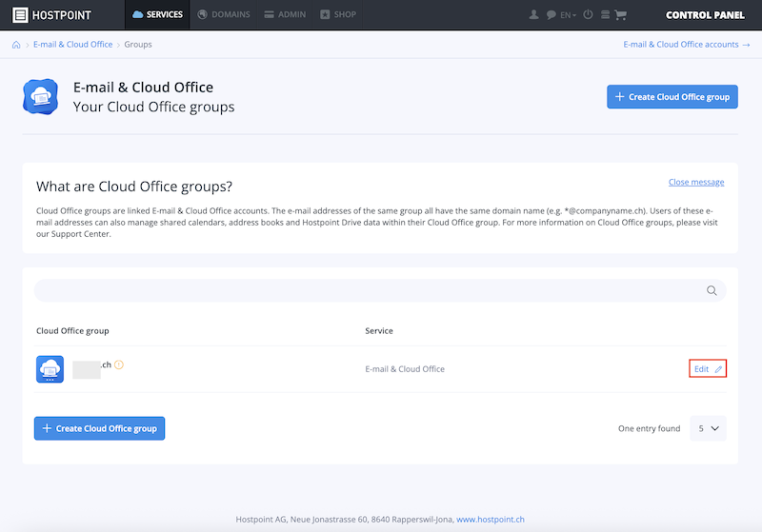Open the entries-per-page dropdown showing 5
The width and height of the screenshot is (762, 532).
[x=708, y=428]
